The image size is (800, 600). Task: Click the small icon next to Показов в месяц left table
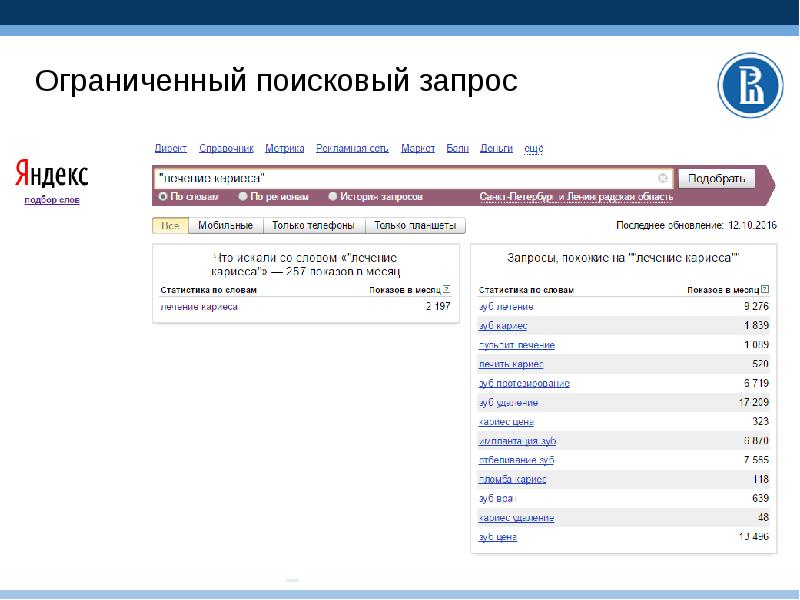(x=447, y=287)
